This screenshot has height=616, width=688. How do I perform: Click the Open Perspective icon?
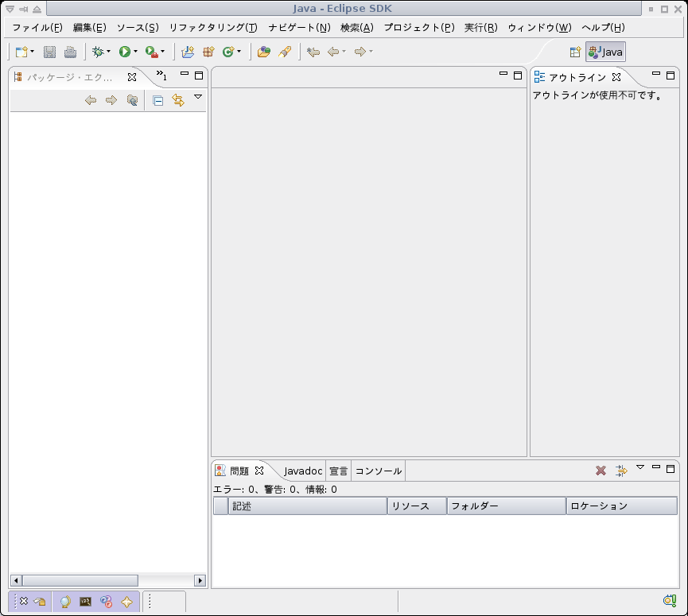[x=575, y=52]
